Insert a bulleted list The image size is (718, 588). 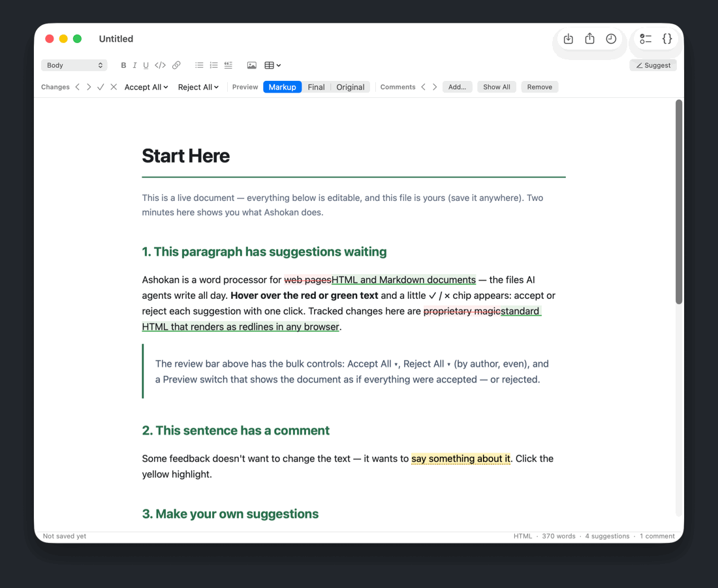coord(199,65)
